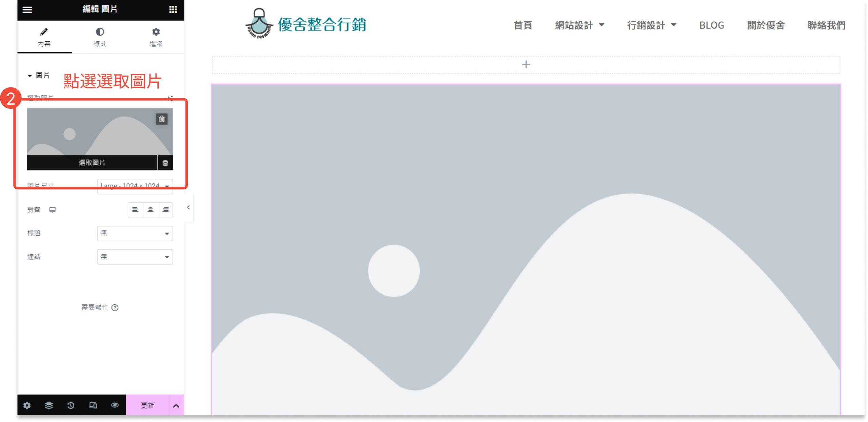Click the 更新 update button
Viewport: 868px width, 422px height.
(147, 405)
